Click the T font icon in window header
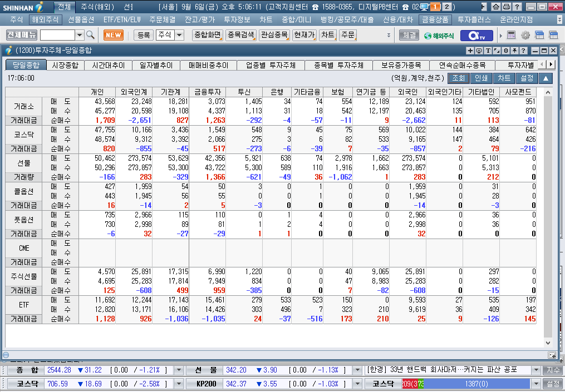The image size is (565, 392). pos(488,51)
